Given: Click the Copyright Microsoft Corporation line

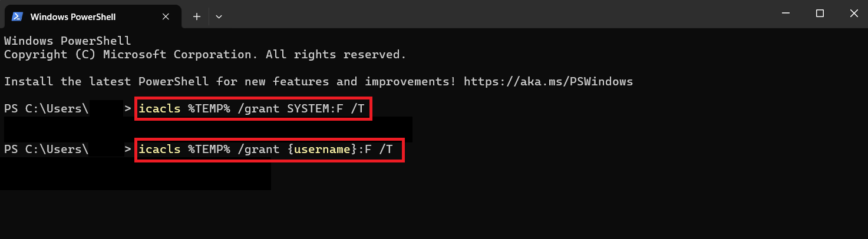Looking at the screenshot, I should point(205,55).
